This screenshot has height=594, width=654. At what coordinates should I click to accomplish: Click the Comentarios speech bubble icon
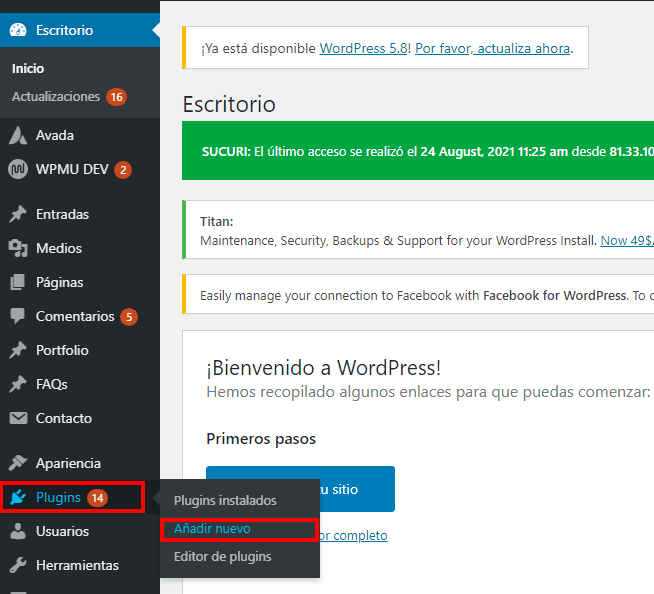(18, 316)
